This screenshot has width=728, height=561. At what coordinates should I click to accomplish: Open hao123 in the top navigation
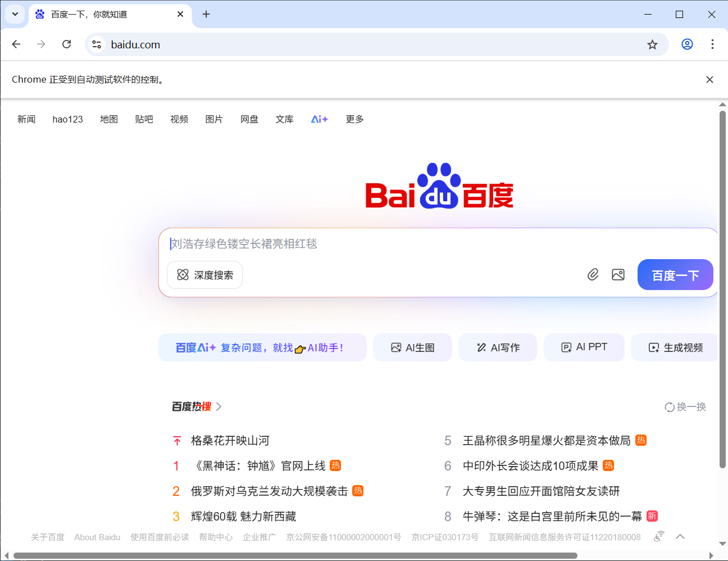pos(68,119)
